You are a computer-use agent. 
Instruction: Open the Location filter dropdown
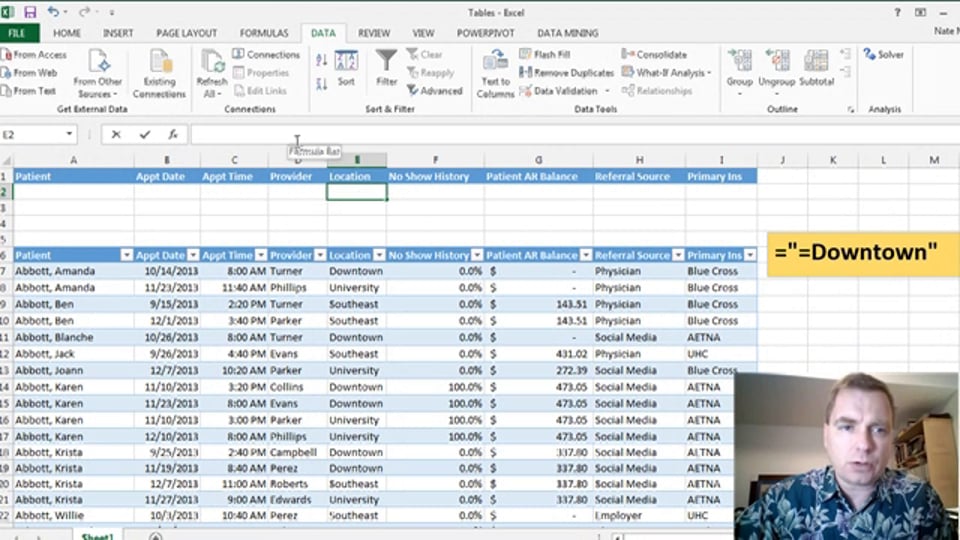click(x=379, y=255)
